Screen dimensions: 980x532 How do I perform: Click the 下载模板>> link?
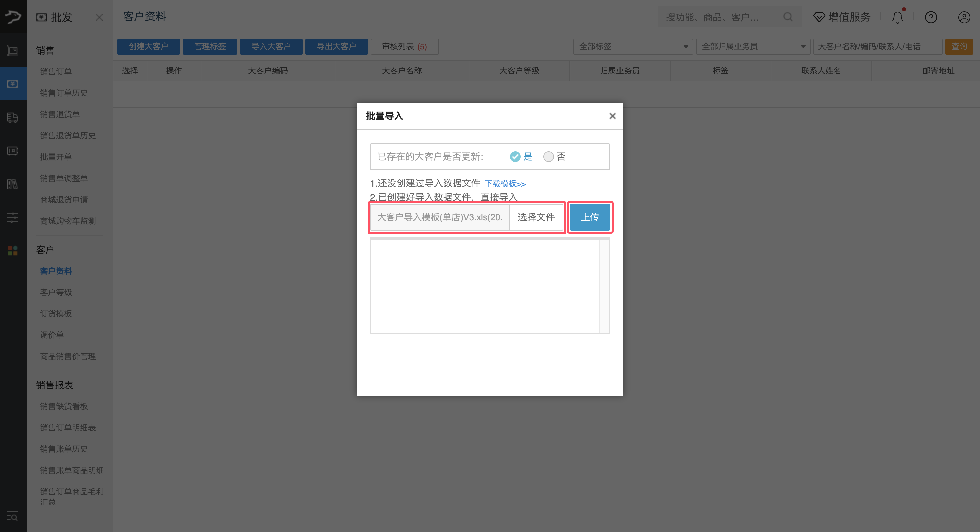pyautogui.click(x=505, y=184)
